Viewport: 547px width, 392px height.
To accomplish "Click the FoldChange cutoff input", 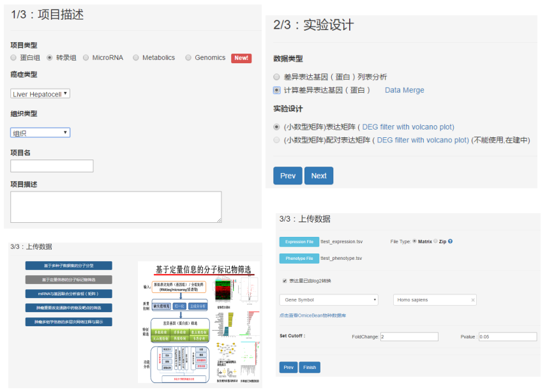I will coord(409,336).
